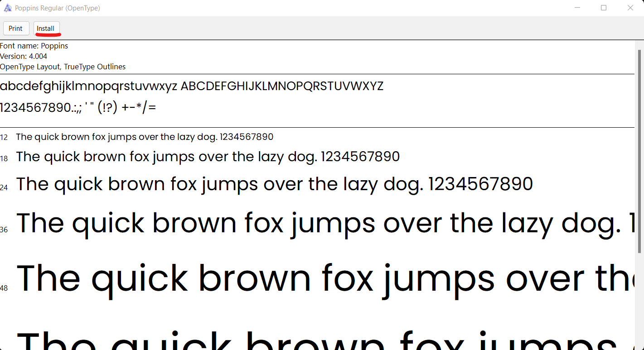Screen dimensions: 644x350
Task: Click 'OpenType Layout, TrueType Outlines' text
Action: pos(63,67)
